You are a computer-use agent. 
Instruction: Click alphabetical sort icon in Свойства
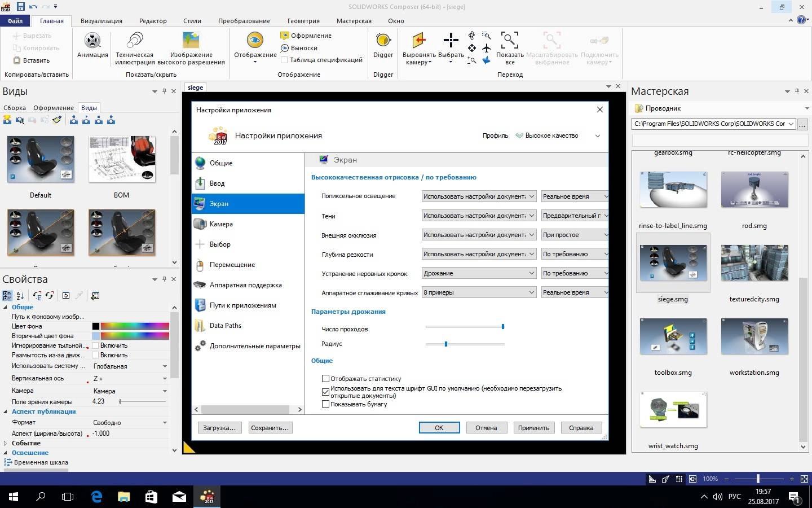pyautogui.click(x=20, y=295)
